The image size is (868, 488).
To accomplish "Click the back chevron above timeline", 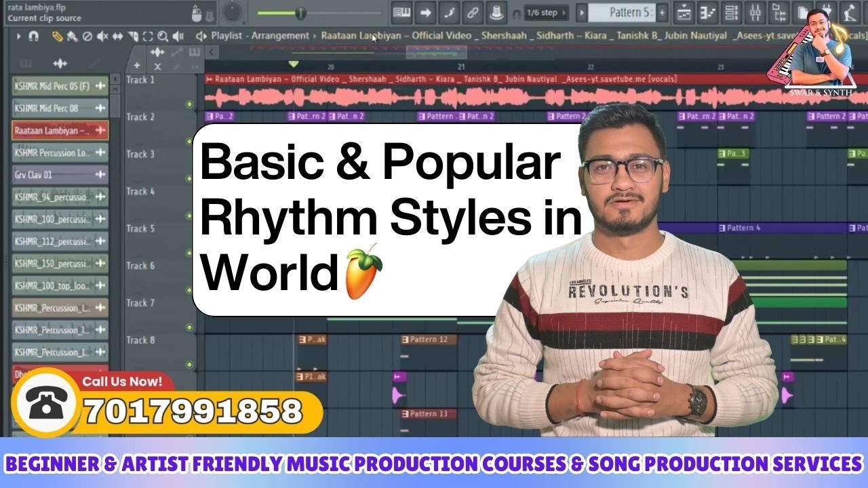I will [212, 52].
